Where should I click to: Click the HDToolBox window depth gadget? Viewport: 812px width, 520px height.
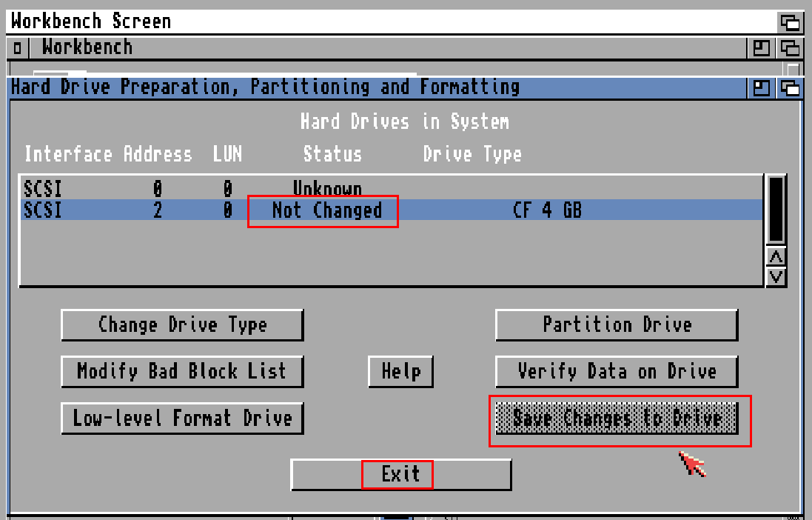[791, 87]
